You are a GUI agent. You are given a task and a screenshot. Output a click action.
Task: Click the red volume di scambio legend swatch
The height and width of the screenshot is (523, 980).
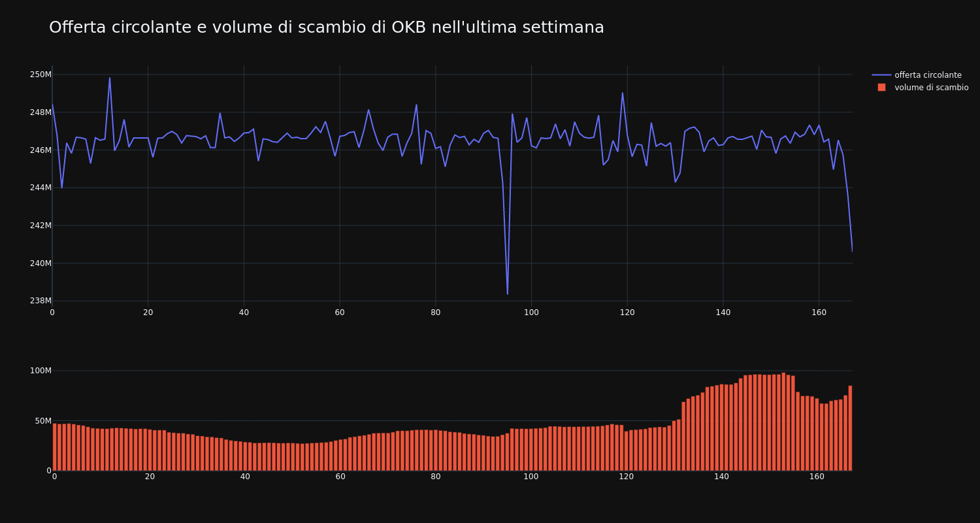click(881, 88)
